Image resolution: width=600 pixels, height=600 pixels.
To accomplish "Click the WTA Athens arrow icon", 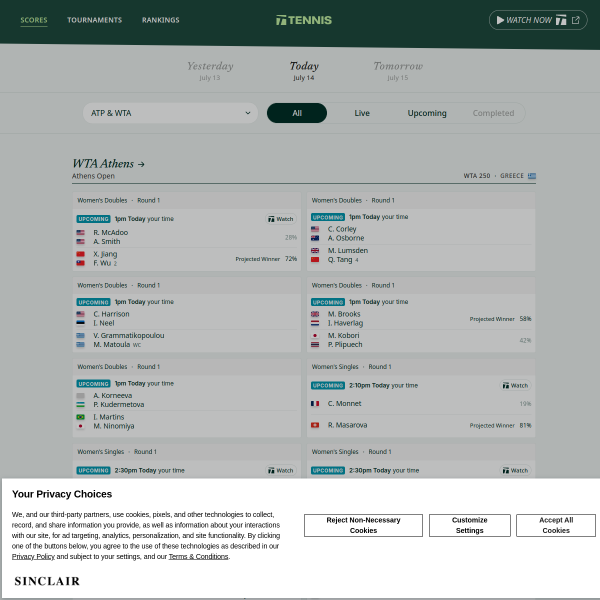I will pyautogui.click(x=141, y=164).
